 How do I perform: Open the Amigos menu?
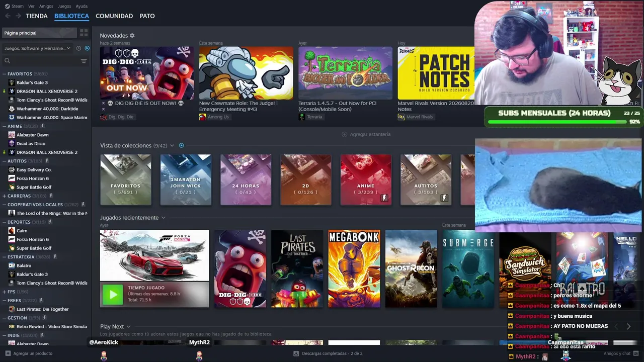[46, 6]
